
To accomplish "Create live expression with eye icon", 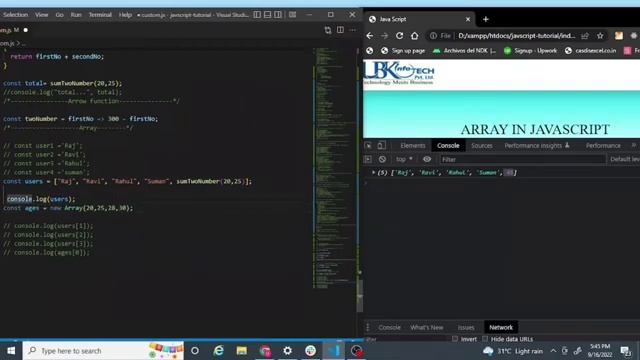I will (x=427, y=160).
